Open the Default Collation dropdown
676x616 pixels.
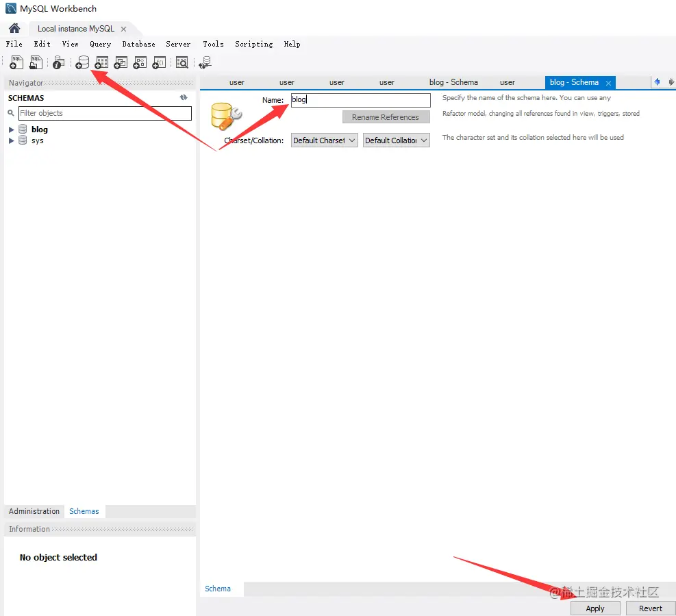(x=396, y=140)
